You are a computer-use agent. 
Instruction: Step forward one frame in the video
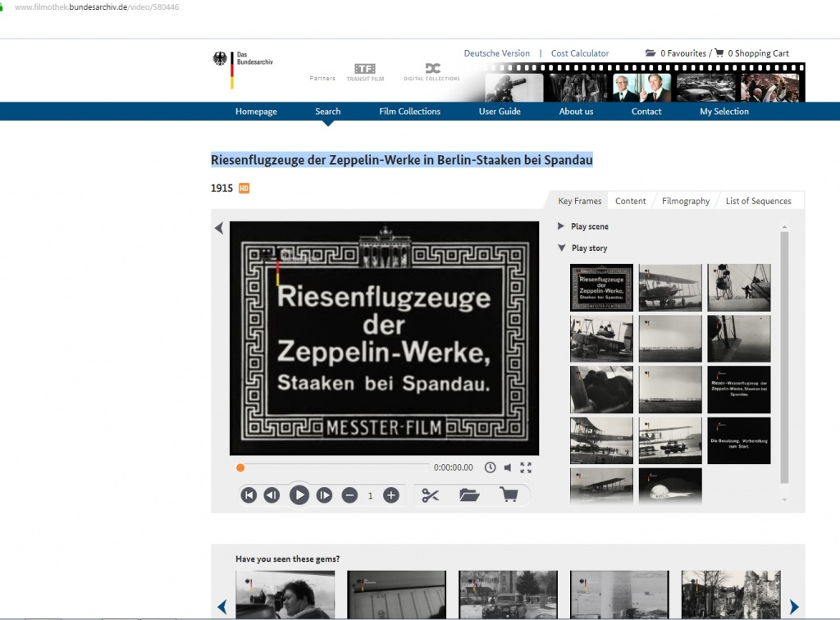(324, 495)
